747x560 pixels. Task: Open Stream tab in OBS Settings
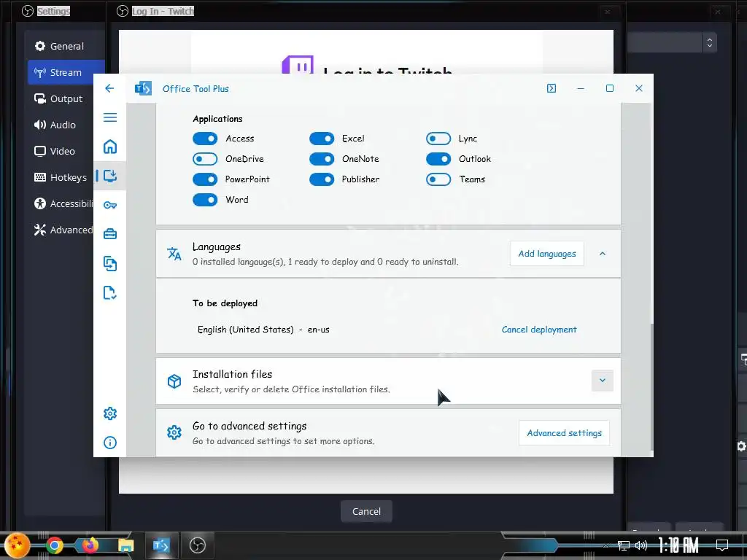tap(66, 72)
